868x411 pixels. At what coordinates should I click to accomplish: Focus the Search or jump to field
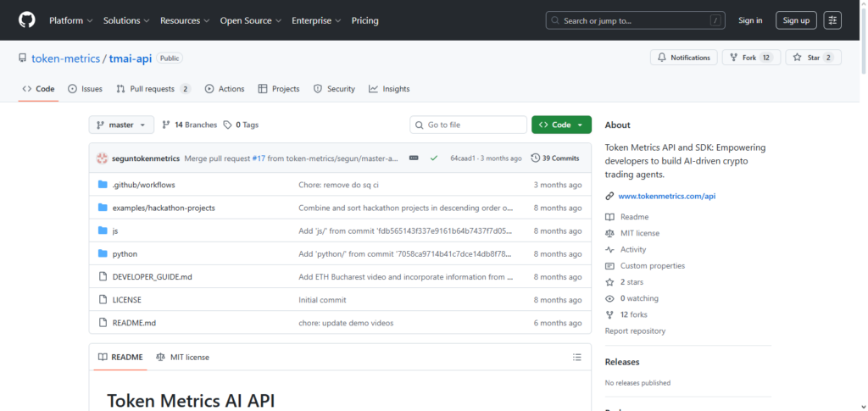(x=636, y=20)
